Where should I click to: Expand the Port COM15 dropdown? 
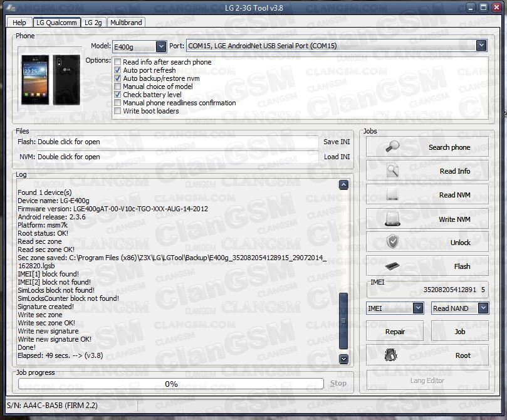tap(481, 46)
